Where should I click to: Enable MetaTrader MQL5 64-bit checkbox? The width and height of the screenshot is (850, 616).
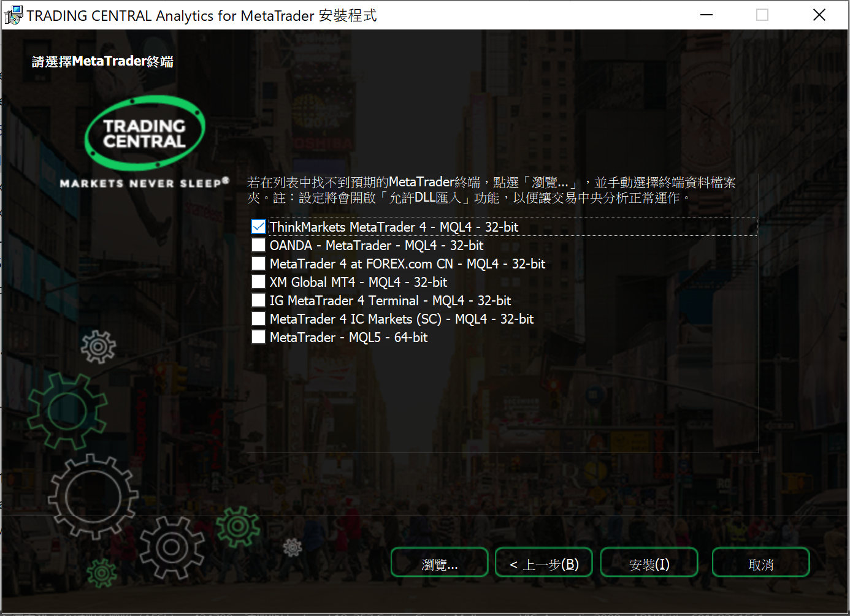(258, 337)
